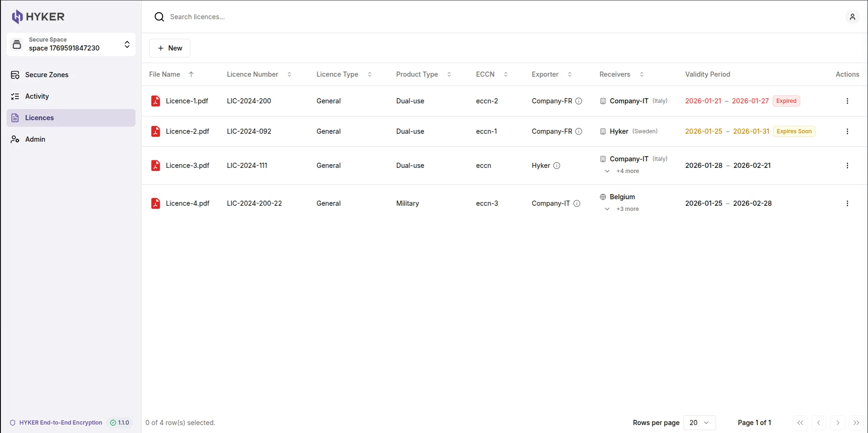This screenshot has height=433, width=868.
Task: Open actions menu for Licence-1.pdf row
Action: click(x=847, y=101)
